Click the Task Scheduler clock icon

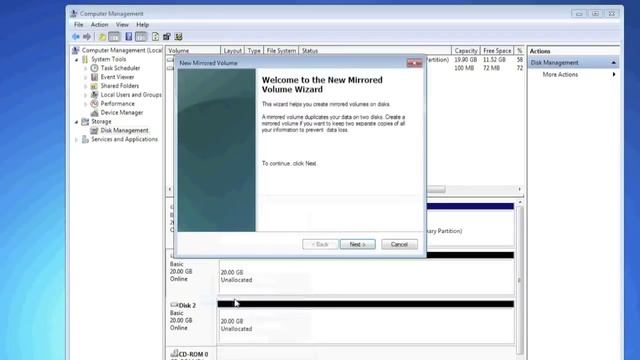[x=94, y=68]
